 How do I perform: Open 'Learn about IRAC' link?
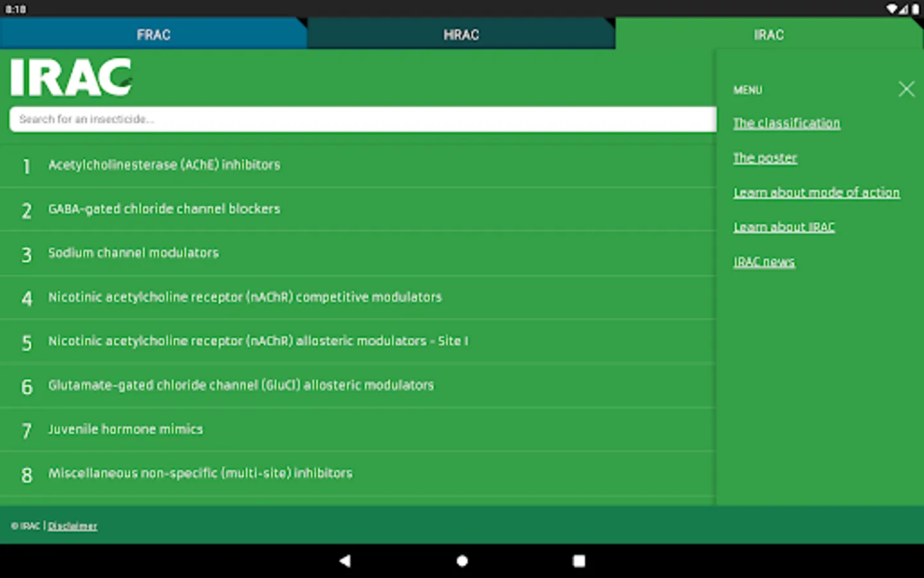coord(784,227)
